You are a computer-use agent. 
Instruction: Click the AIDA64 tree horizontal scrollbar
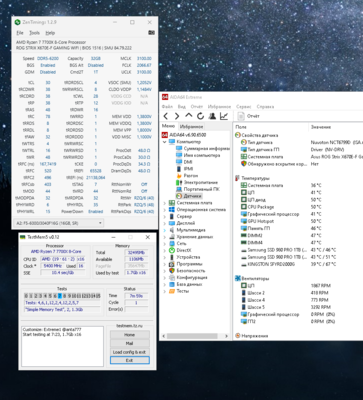pos(196,336)
